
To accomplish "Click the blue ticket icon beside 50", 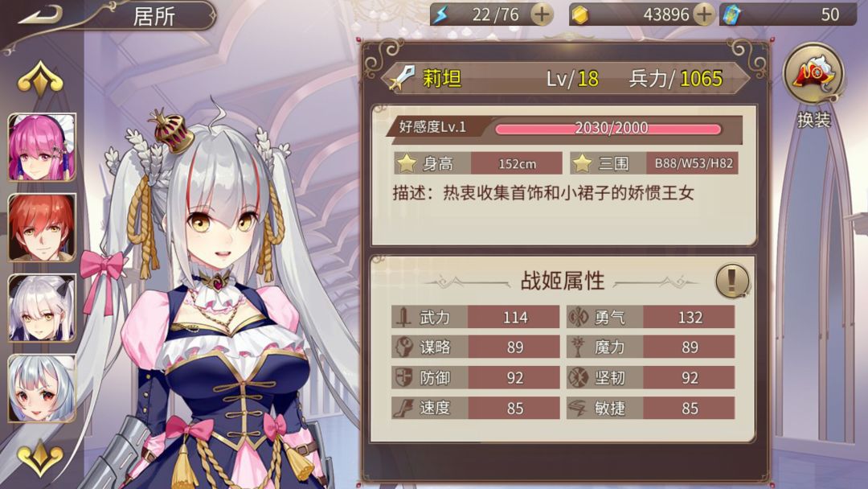I will 731,15.
